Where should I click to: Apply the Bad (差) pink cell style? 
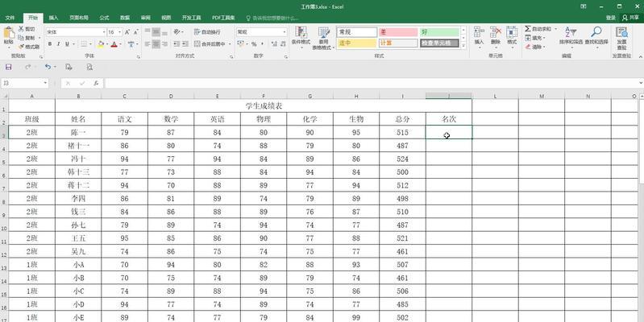(x=397, y=32)
